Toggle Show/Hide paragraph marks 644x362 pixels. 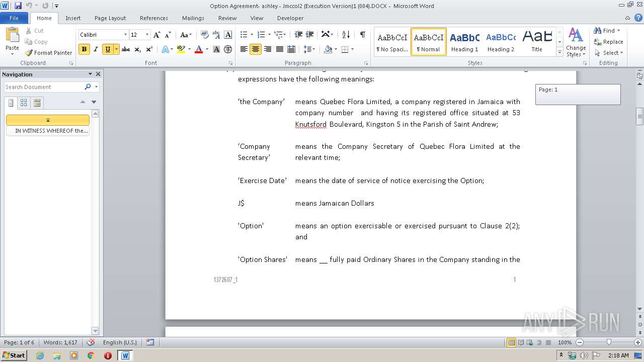(362, 35)
